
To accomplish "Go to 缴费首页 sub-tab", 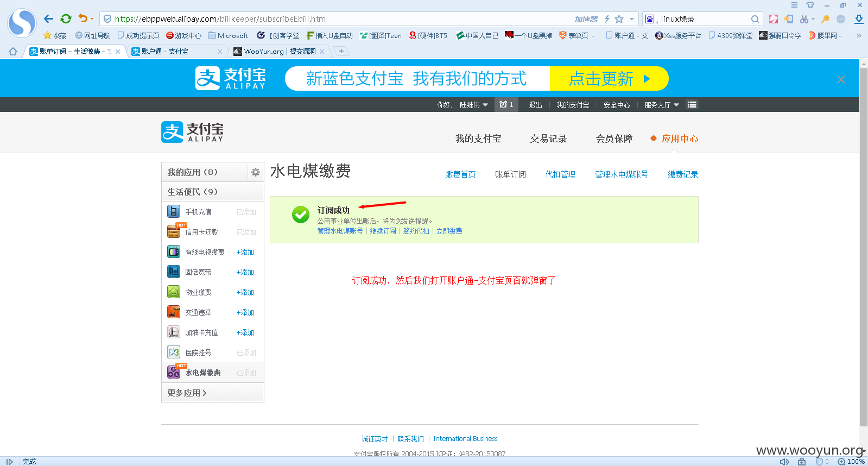I will [460, 174].
